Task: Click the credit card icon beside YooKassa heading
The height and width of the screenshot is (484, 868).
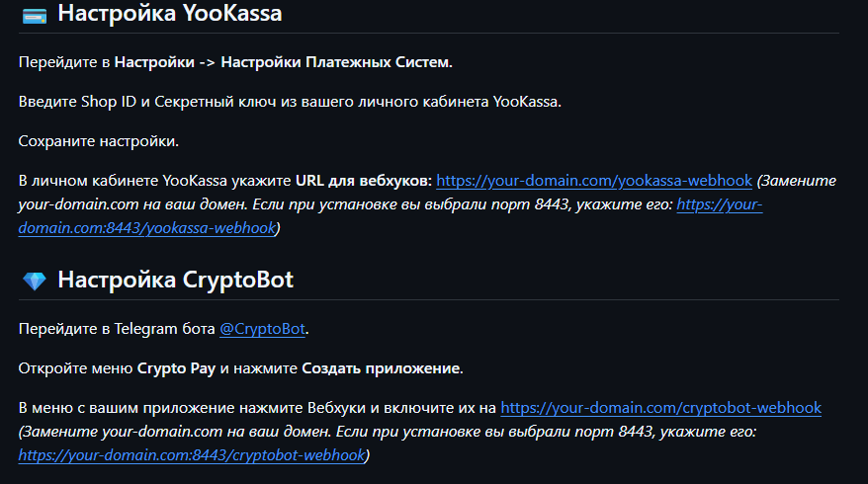Action: [x=34, y=15]
